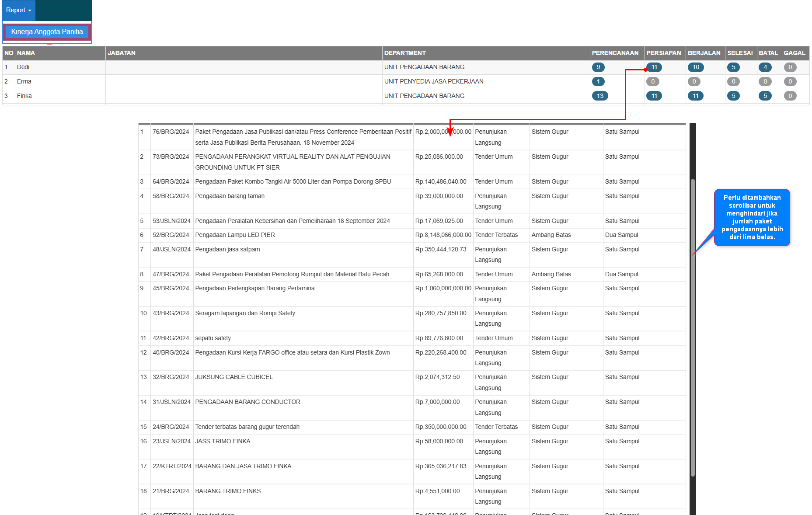The image size is (812, 515).
Task: Open Finka's Berjalan badge showing 11
Action: tap(695, 96)
